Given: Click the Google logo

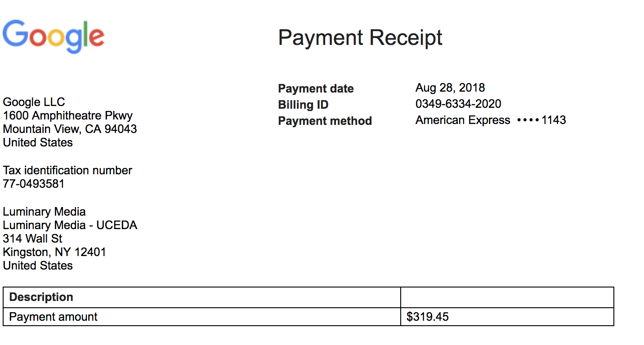Looking at the screenshot, I should 54,36.
